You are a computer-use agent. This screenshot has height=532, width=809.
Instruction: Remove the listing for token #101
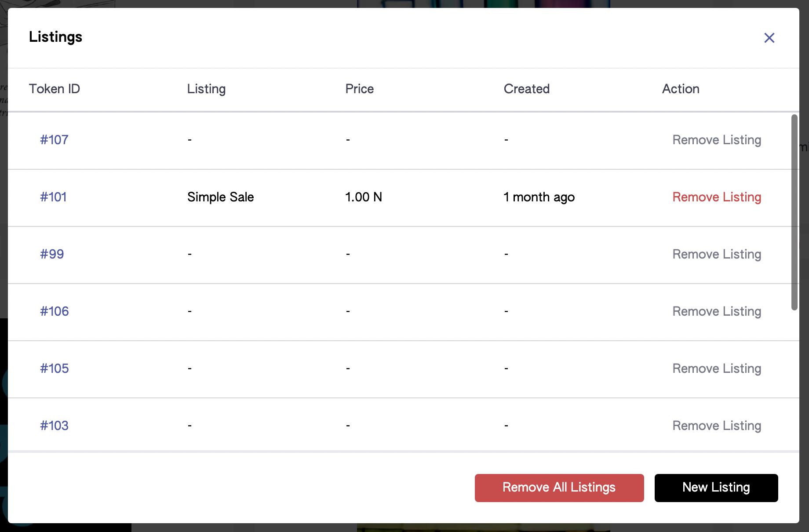click(x=717, y=197)
